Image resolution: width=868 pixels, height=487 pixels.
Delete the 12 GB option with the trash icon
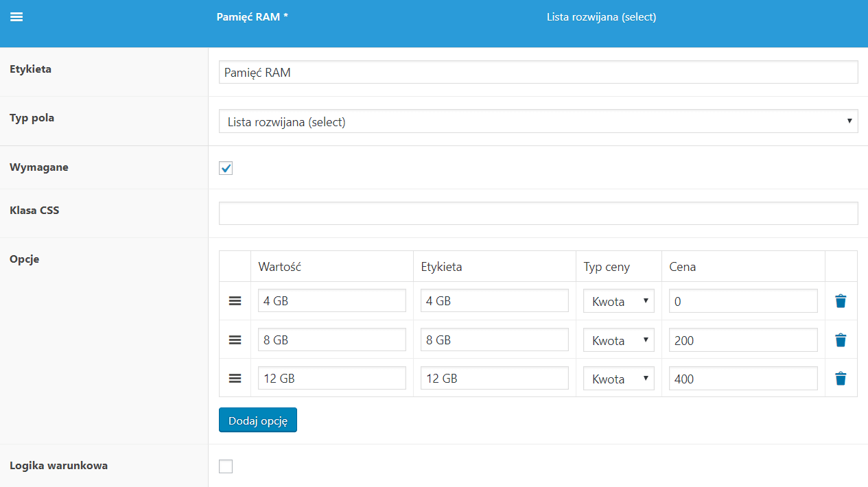841,378
